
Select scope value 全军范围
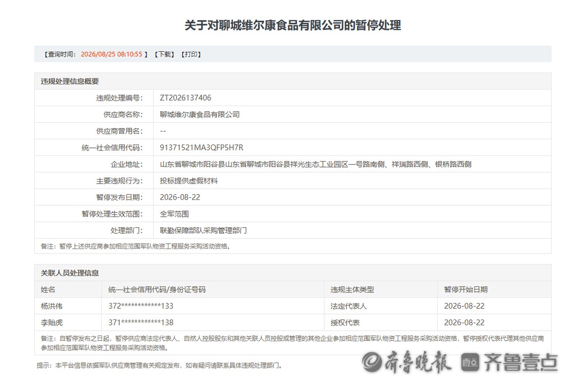pyautogui.click(x=174, y=214)
